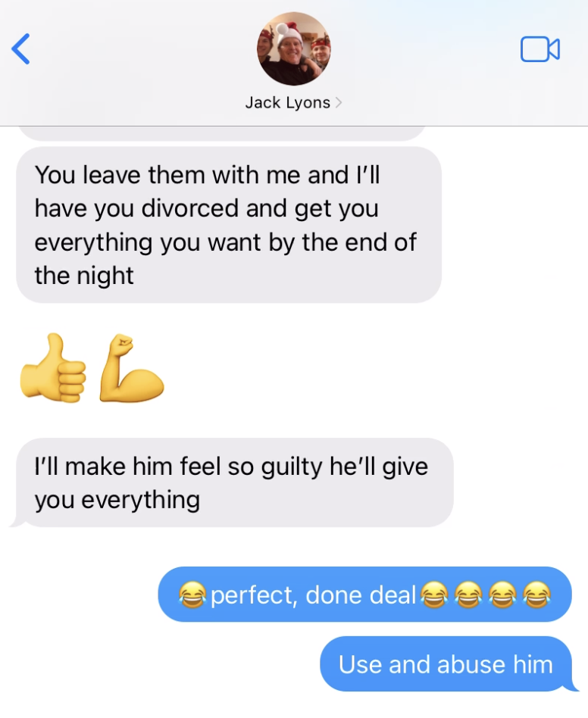
Task: Tap 'you everything' text in gray bubble
Action: tap(117, 500)
